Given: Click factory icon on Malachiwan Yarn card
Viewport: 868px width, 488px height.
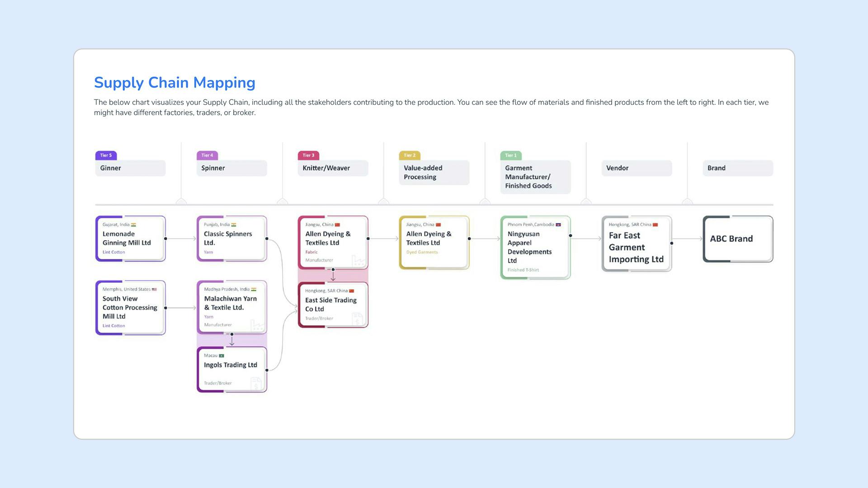Looking at the screenshot, I should (x=257, y=325).
